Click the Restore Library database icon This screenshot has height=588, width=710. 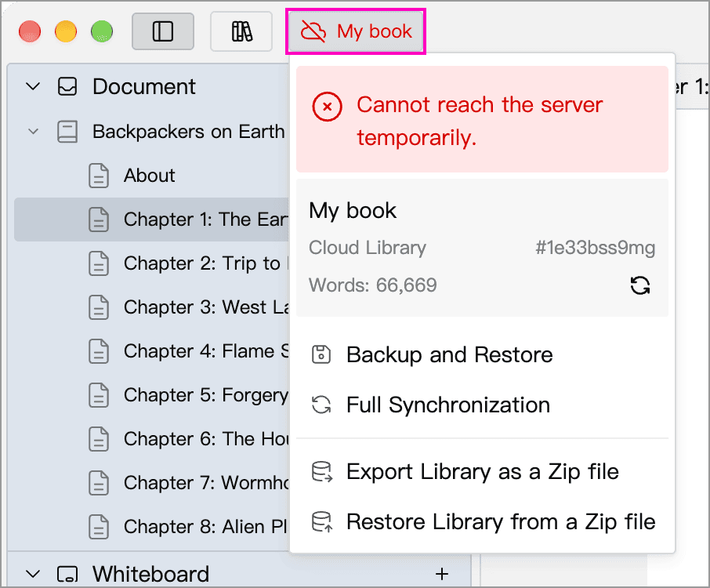(x=322, y=522)
